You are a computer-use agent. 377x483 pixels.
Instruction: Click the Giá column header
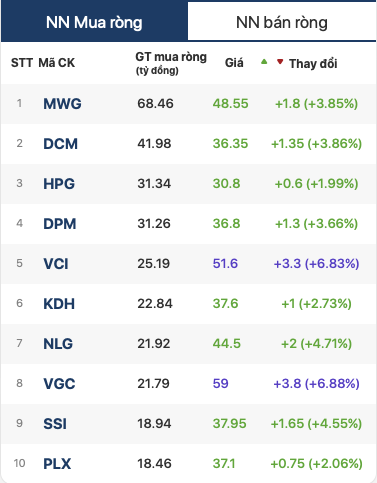tap(234, 63)
